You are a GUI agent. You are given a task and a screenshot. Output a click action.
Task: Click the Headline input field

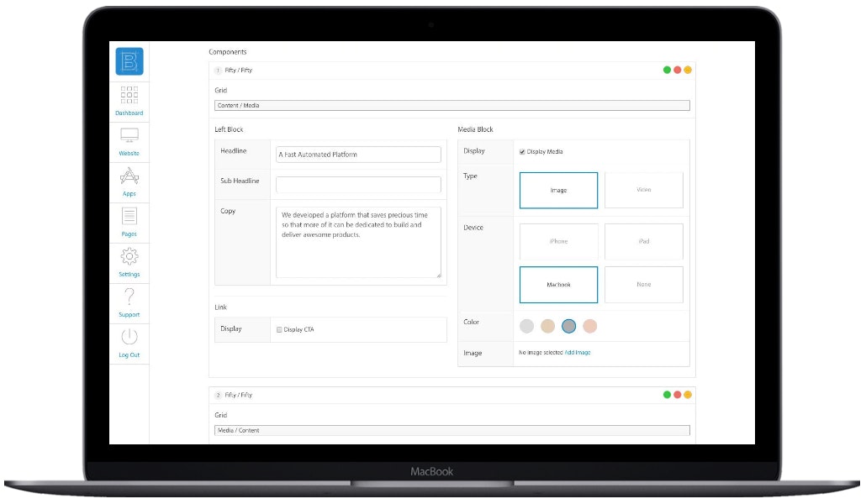pos(357,154)
